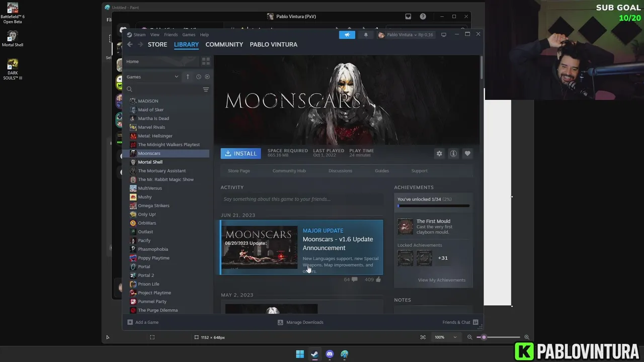Screen dimensions: 644x362
Task: Click the comments count on update post
Action: (350, 280)
